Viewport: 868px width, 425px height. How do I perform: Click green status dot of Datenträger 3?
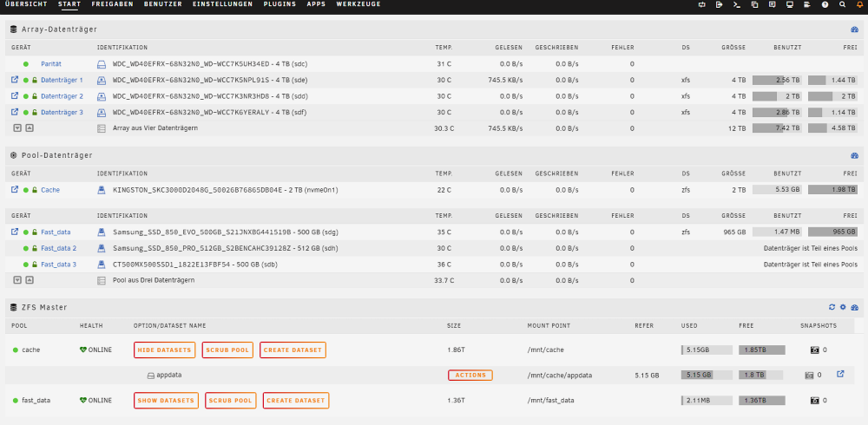pyautogui.click(x=25, y=113)
